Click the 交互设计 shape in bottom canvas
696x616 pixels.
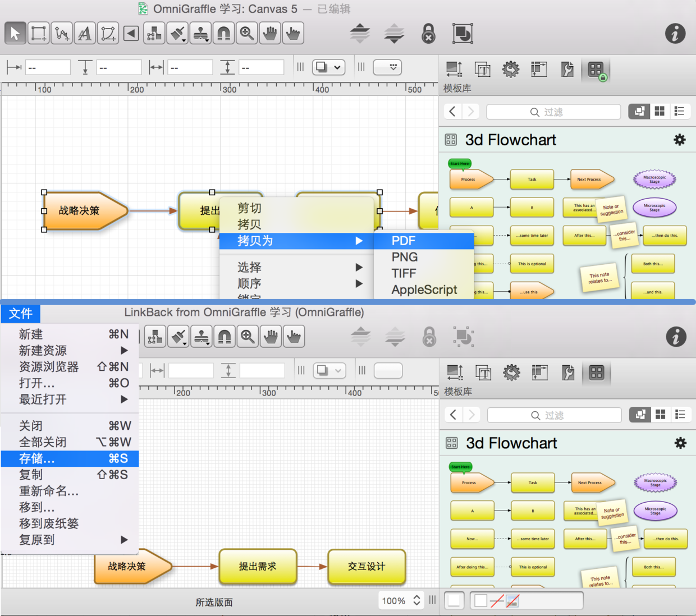(367, 567)
